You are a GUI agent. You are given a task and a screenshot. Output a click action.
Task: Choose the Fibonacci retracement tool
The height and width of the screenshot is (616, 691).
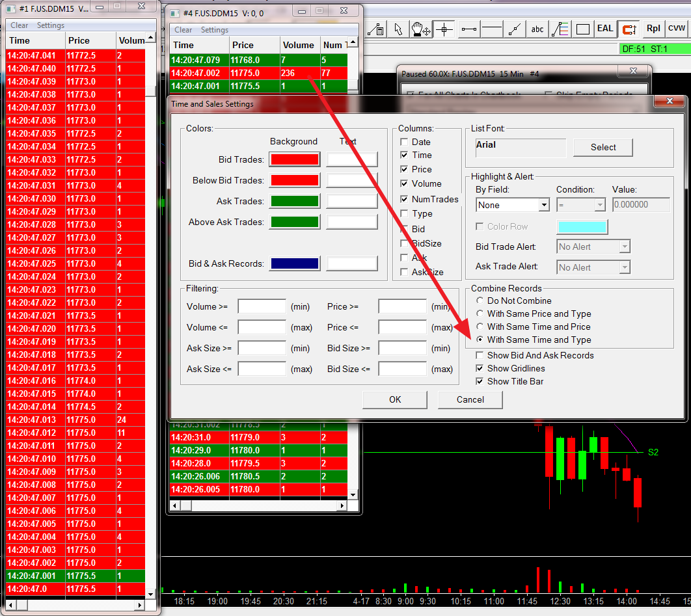click(x=560, y=29)
